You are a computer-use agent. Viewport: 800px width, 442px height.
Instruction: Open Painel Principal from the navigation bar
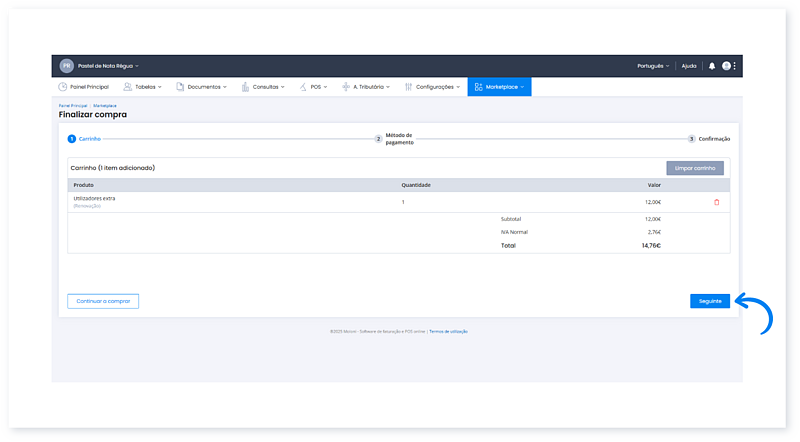[x=84, y=87]
